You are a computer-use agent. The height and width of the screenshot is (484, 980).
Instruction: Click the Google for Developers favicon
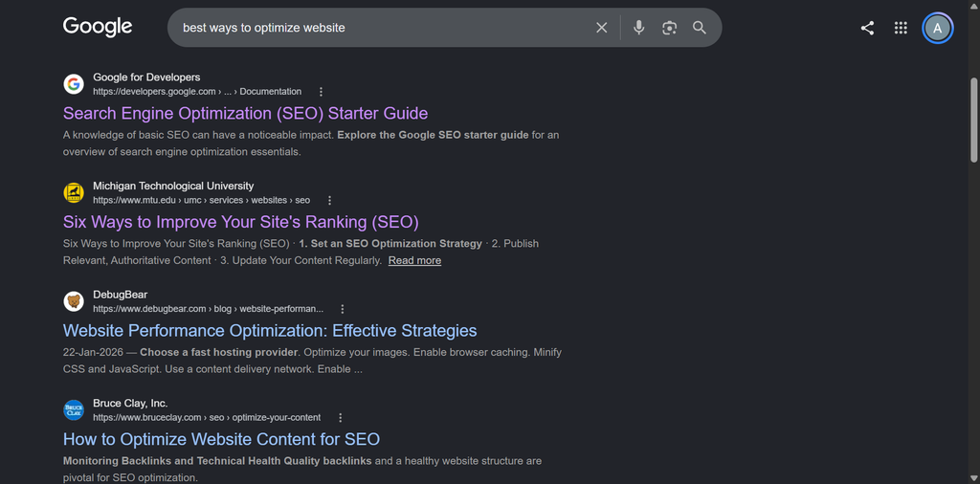click(x=74, y=84)
